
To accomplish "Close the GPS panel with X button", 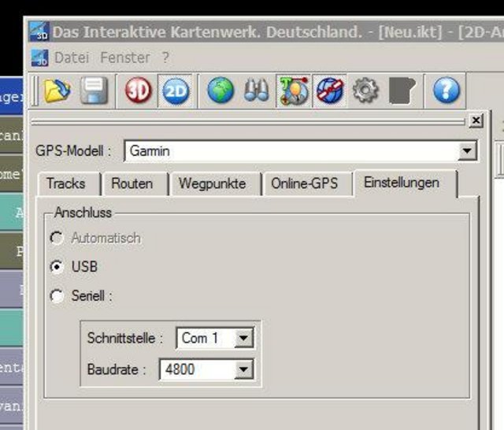I will tap(476, 120).
